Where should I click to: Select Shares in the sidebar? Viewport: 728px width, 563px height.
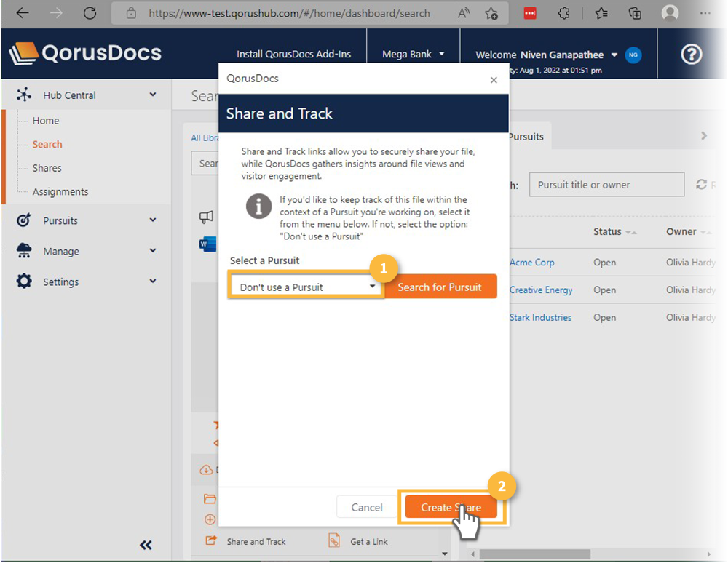click(x=47, y=168)
